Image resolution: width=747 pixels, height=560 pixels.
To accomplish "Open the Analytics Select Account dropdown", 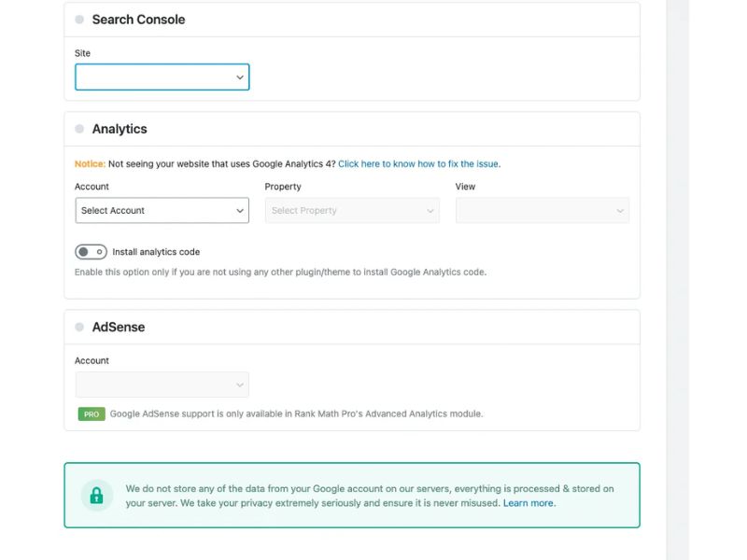I will pos(162,211).
